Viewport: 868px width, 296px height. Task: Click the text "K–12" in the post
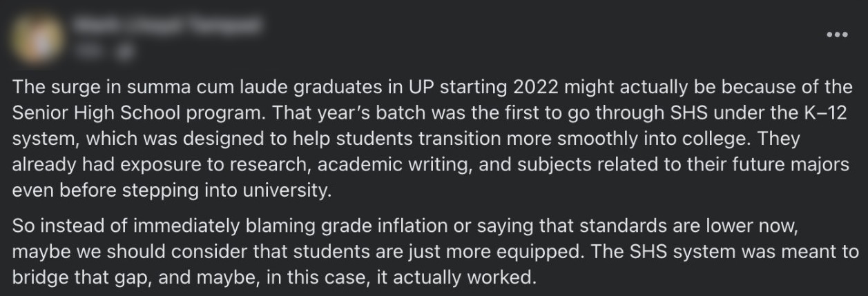click(x=827, y=113)
